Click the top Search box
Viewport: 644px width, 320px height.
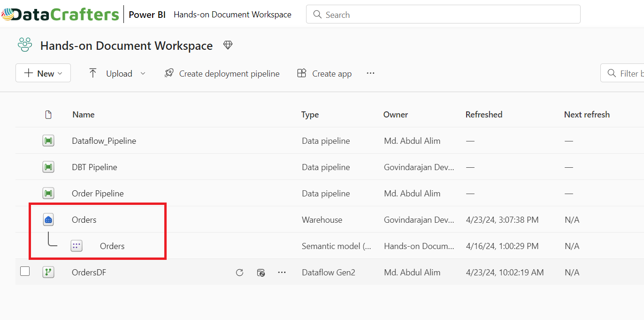(443, 15)
